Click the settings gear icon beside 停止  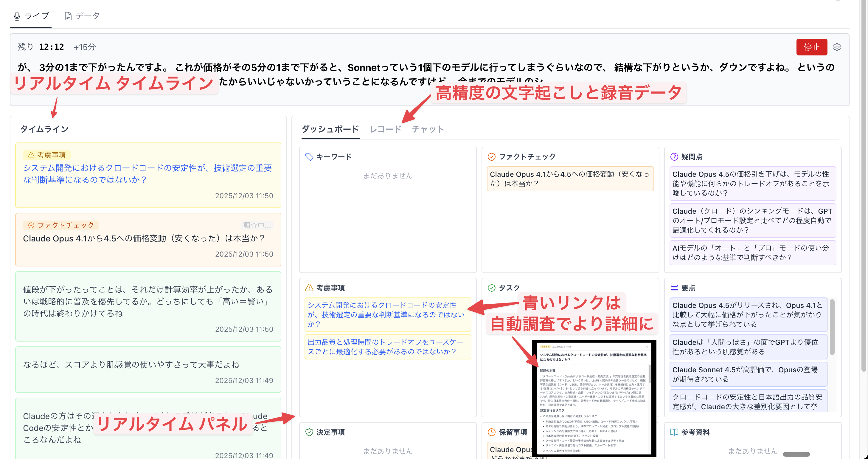coord(837,47)
